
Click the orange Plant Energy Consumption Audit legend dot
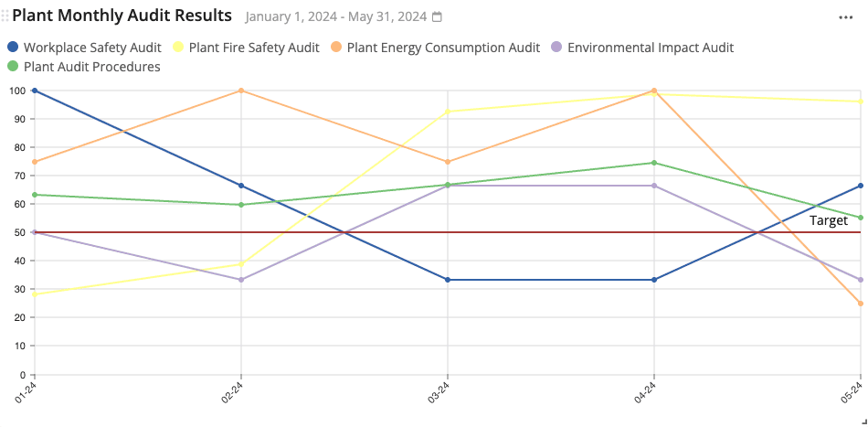(337, 48)
